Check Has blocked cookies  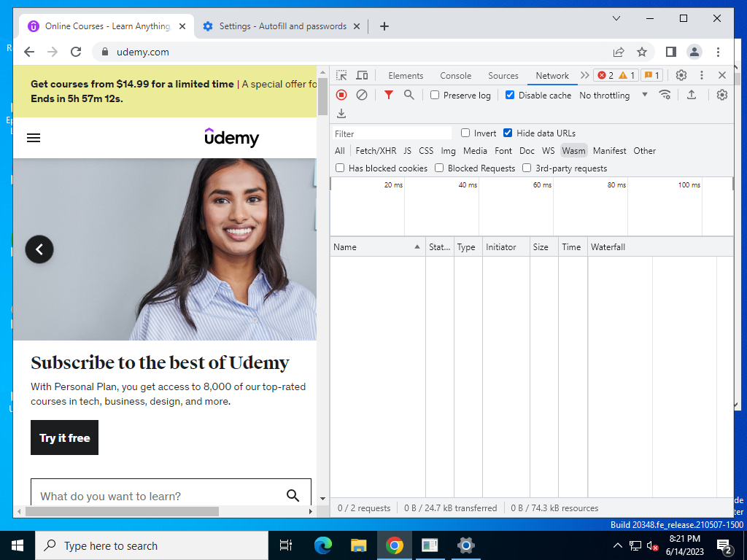coord(340,168)
